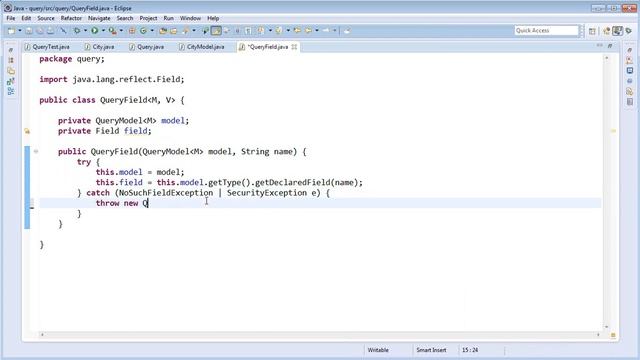
Task: Click the Save toolbar icon
Action: click(29, 31)
